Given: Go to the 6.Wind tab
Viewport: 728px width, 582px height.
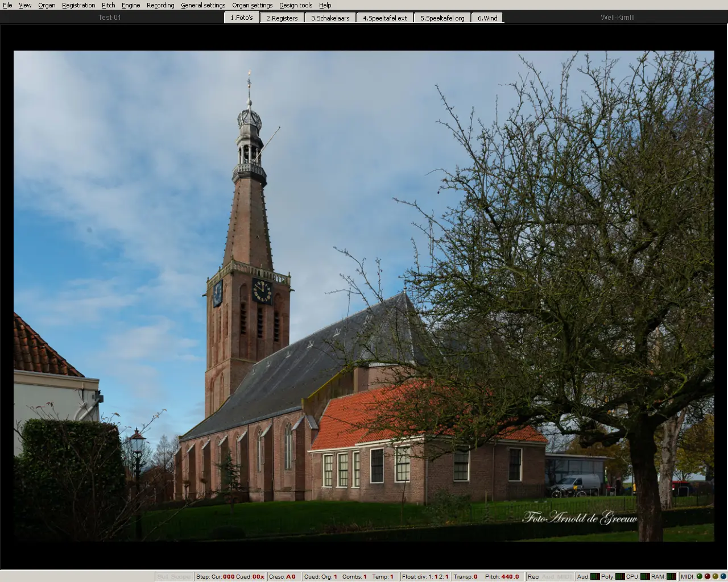Looking at the screenshot, I should click(x=487, y=18).
